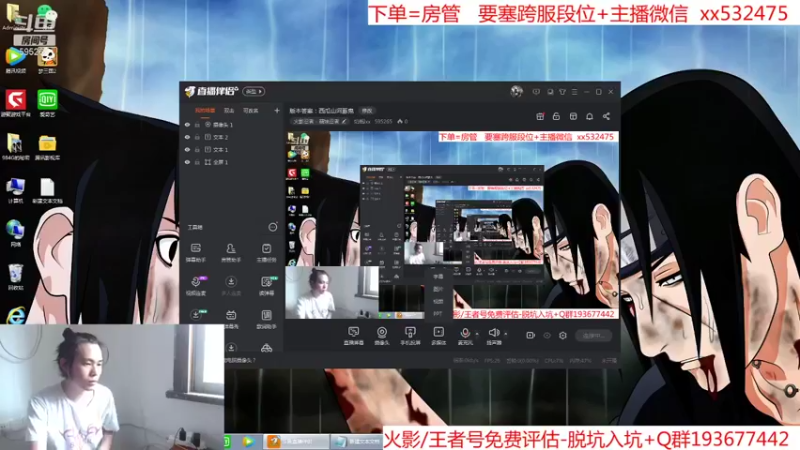The image size is (800, 450).
Task: Open notifications with the bell icon
Action: [590, 116]
